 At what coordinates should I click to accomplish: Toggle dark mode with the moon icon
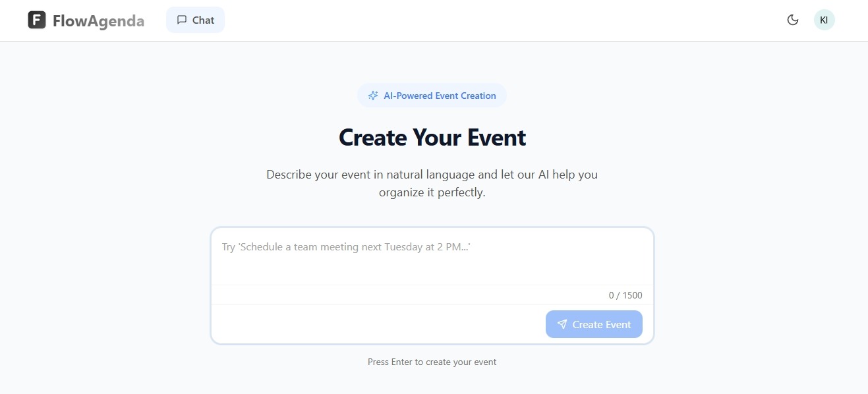click(x=793, y=20)
